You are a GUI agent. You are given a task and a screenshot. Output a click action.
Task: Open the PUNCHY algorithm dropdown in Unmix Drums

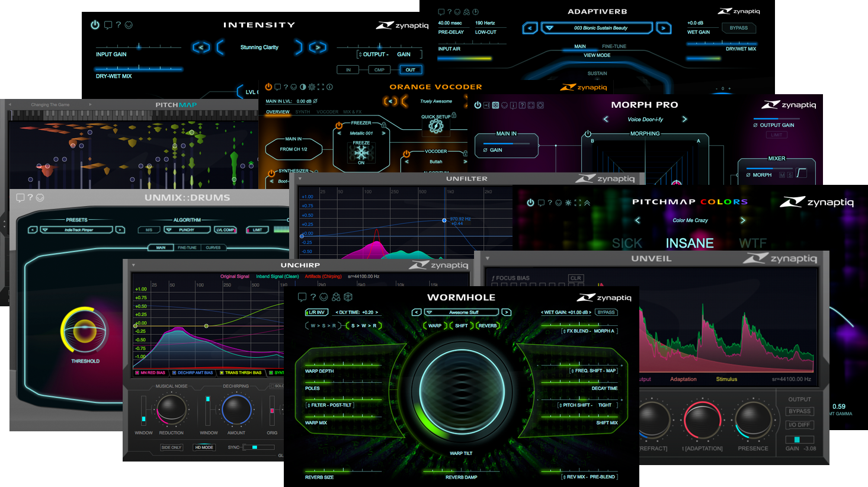tap(187, 230)
